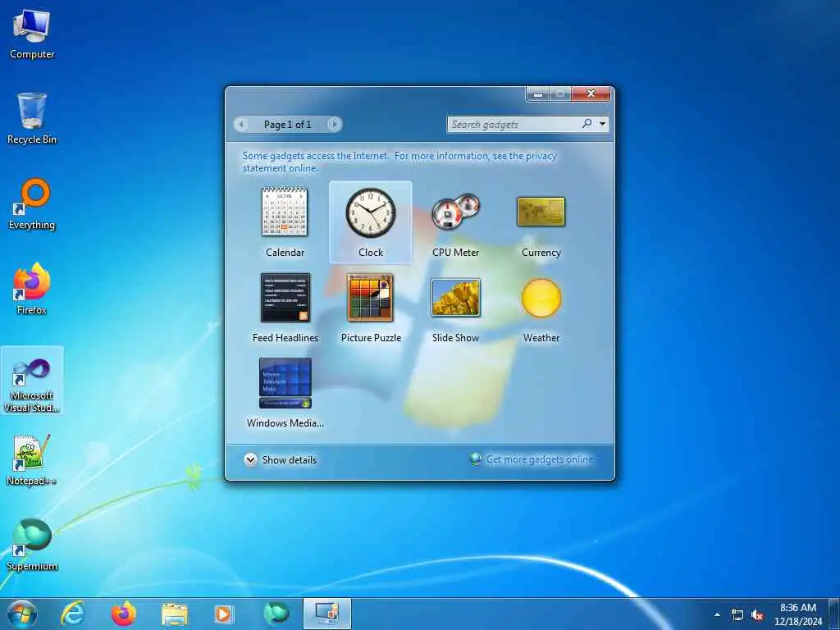The image size is (840, 630).
Task: Select the Calendar gadget icon
Action: [x=285, y=212]
